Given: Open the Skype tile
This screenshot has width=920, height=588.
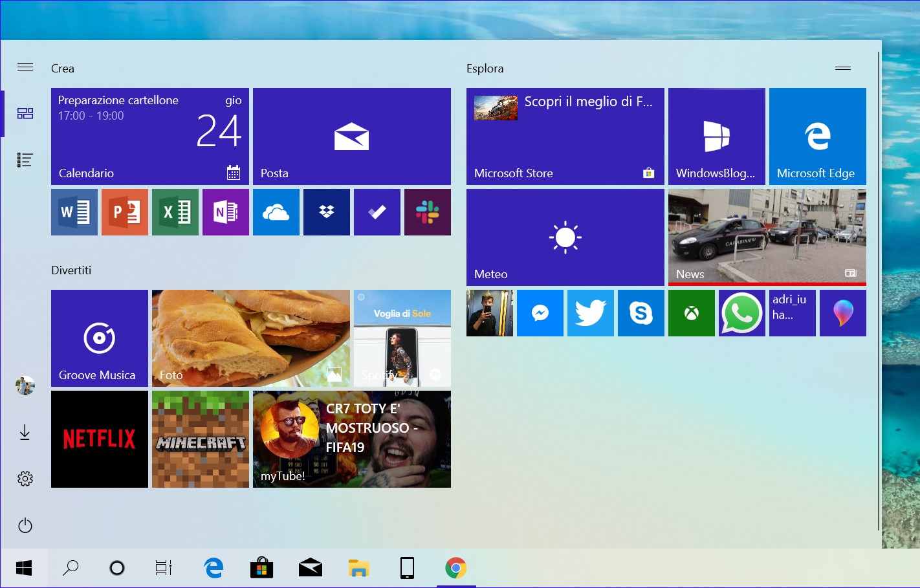Looking at the screenshot, I should coord(641,313).
